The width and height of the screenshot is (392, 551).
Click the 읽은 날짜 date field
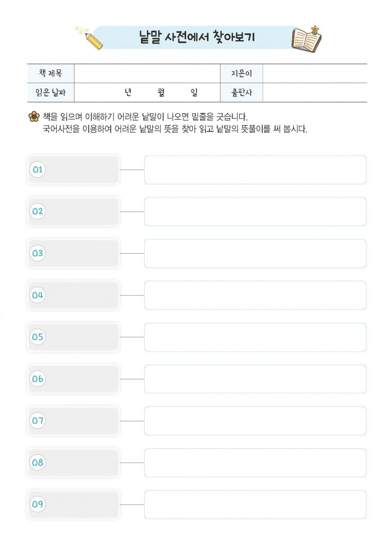[x=147, y=93]
